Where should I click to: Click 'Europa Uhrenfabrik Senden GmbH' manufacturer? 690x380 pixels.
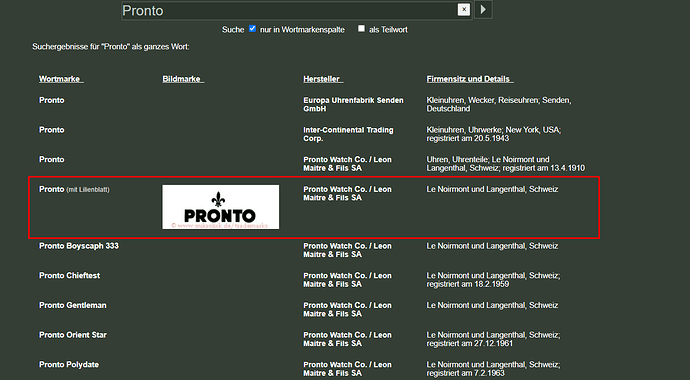pos(353,104)
